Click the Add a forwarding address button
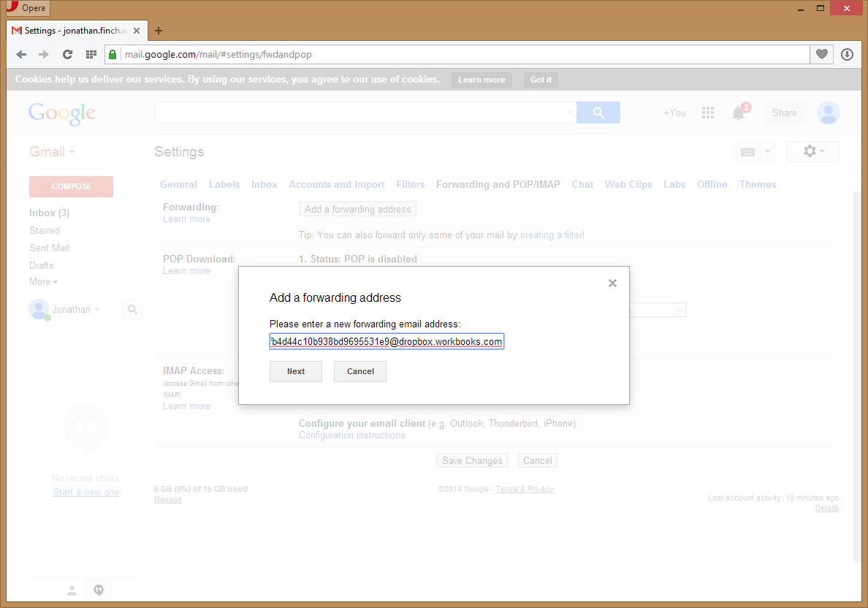This screenshot has width=868, height=608. click(x=357, y=209)
